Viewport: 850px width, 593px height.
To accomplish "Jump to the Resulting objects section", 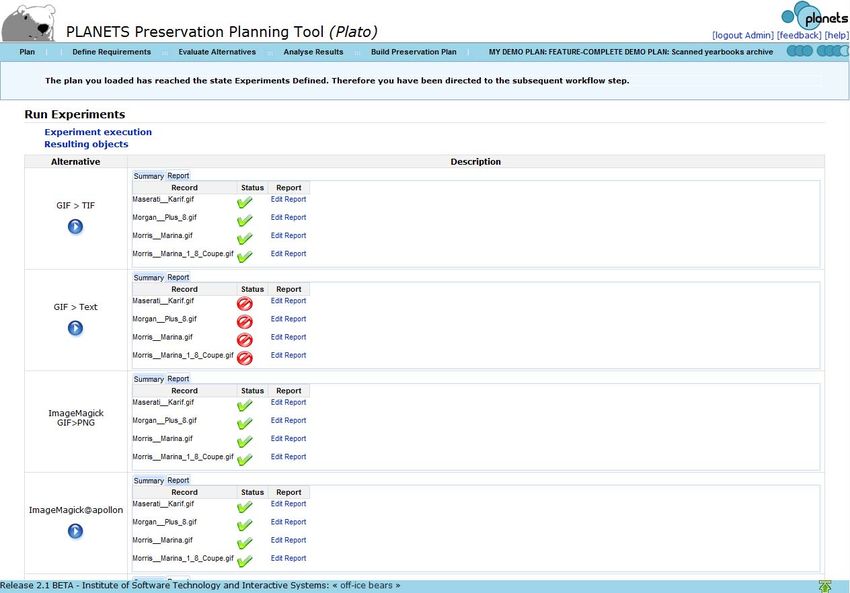I will click(x=86, y=144).
